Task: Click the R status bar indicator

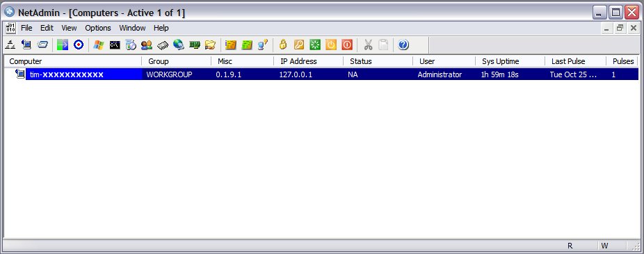Action: tap(570, 246)
